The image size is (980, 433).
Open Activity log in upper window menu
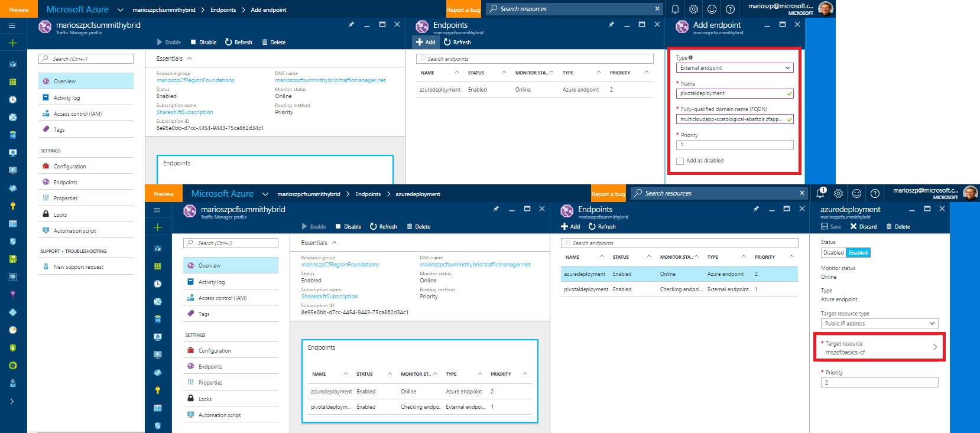tap(86, 98)
